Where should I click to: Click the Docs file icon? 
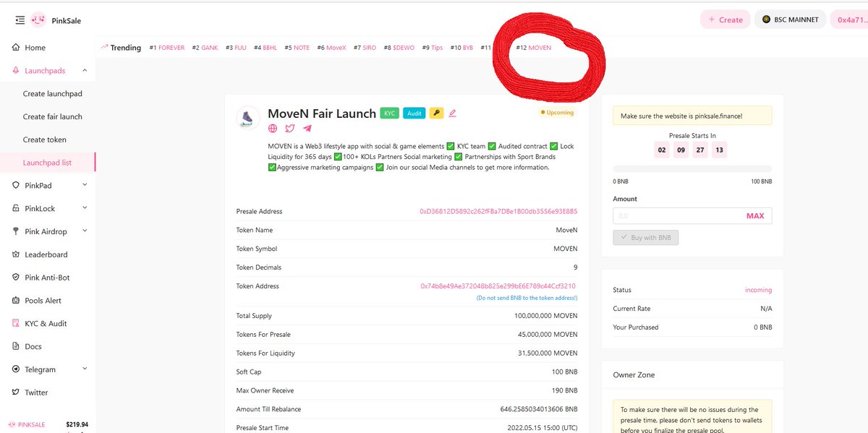click(x=17, y=346)
